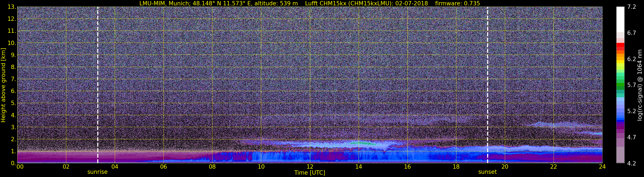The width and height of the screenshot is (644, 177).
Task: Click the time axis tick label 08
Action: 212,167
